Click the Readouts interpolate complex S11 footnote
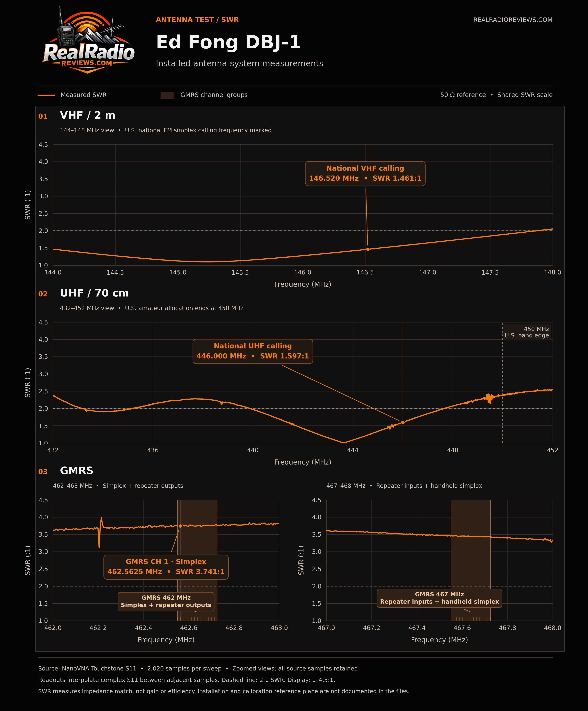Screen dimensions: 588x711 tap(187, 680)
